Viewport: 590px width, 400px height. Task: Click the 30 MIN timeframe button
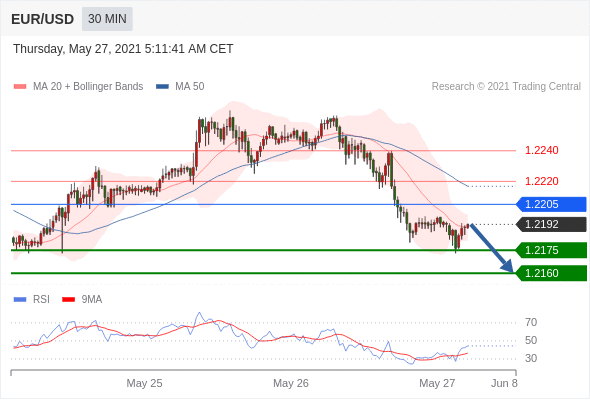pos(107,19)
